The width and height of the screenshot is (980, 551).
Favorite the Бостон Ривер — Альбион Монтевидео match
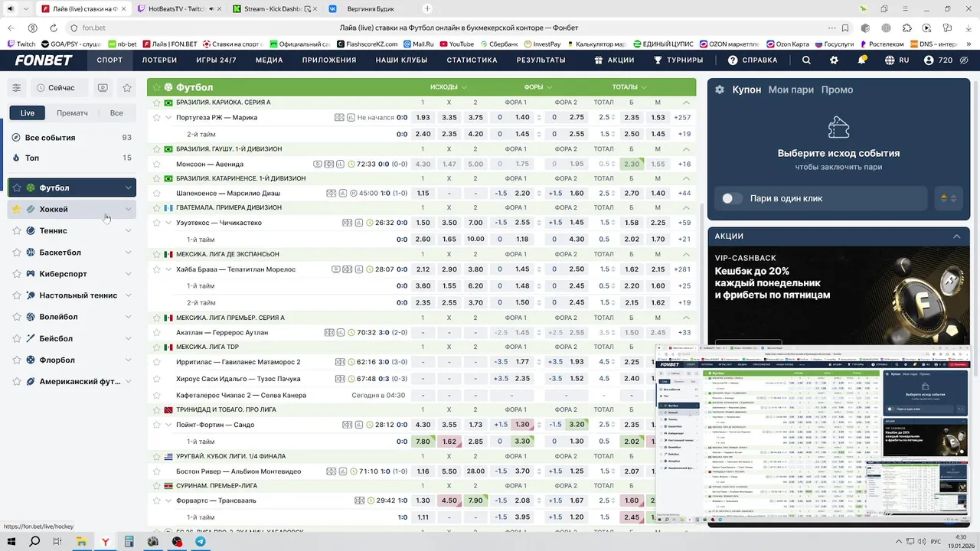[157, 471]
